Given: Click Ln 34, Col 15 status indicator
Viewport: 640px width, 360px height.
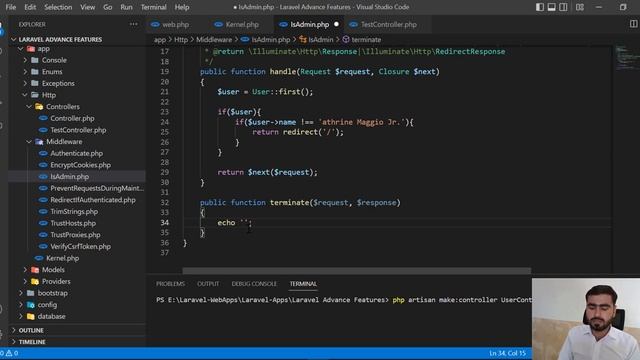Looking at the screenshot, I should (x=507, y=353).
